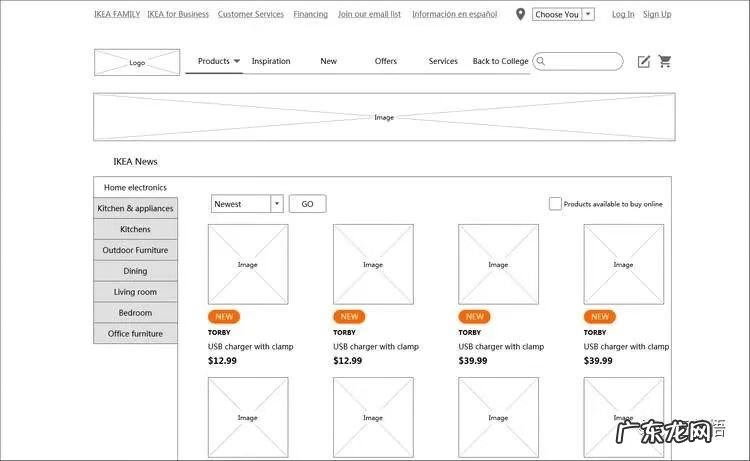
Task: Open Información en español link
Action: click(454, 14)
